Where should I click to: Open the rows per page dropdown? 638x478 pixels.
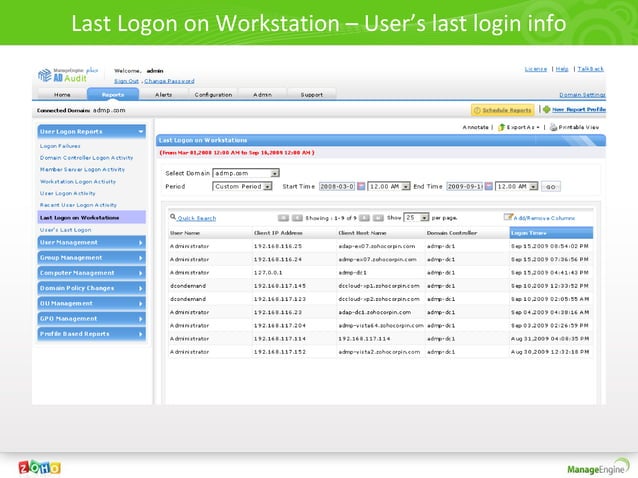click(x=425, y=217)
